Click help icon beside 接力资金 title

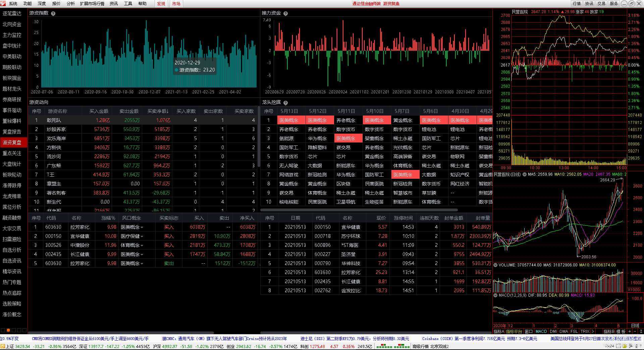point(285,14)
